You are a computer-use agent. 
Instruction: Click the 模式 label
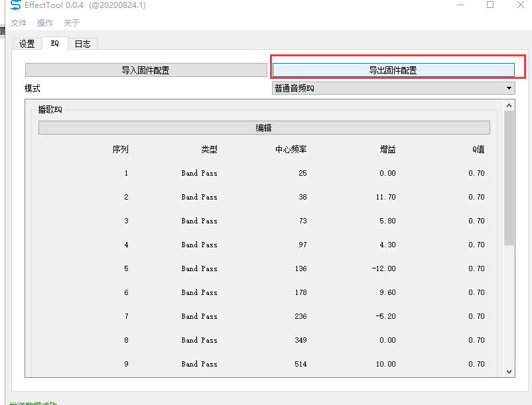[33, 88]
